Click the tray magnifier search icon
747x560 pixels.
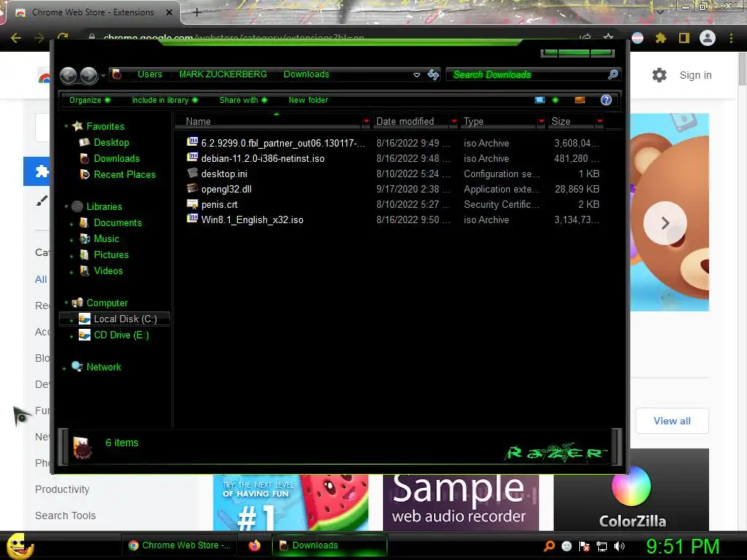tap(549, 546)
